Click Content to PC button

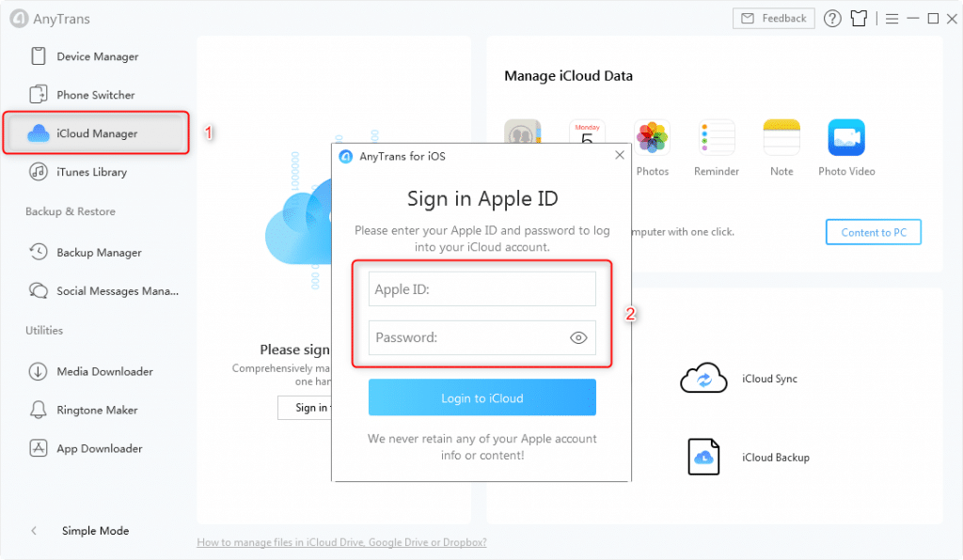(874, 232)
